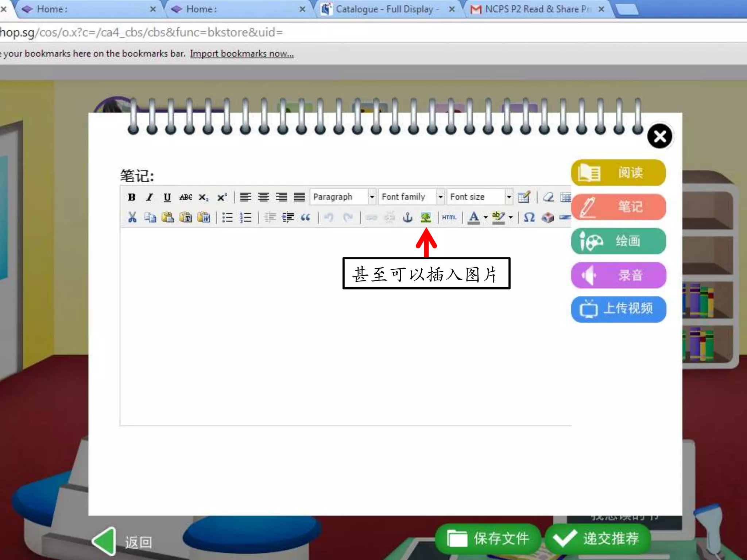This screenshot has height=560, width=747.
Task: Click the undo icon
Action: 329,218
